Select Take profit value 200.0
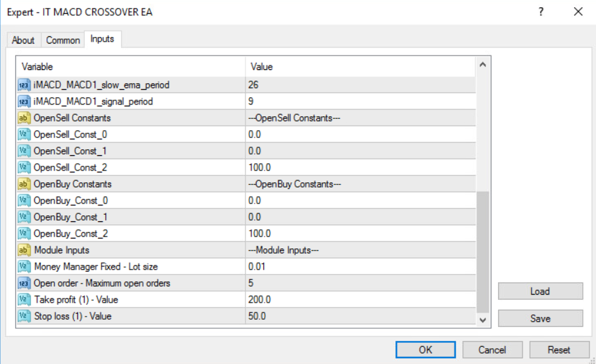This screenshot has width=596, height=364. [x=361, y=300]
